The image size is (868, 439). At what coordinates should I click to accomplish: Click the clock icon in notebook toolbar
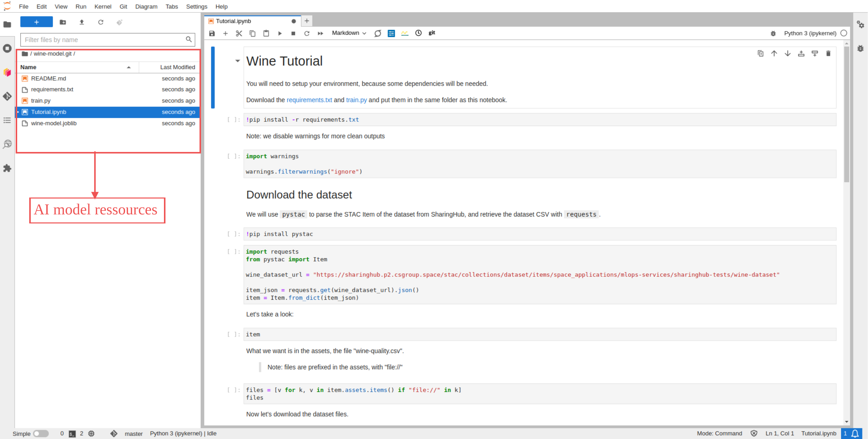point(418,33)
